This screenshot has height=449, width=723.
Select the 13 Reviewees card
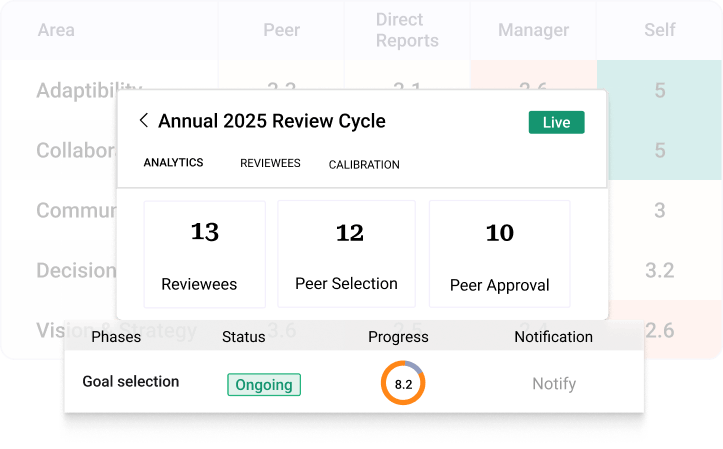point(204,254)
